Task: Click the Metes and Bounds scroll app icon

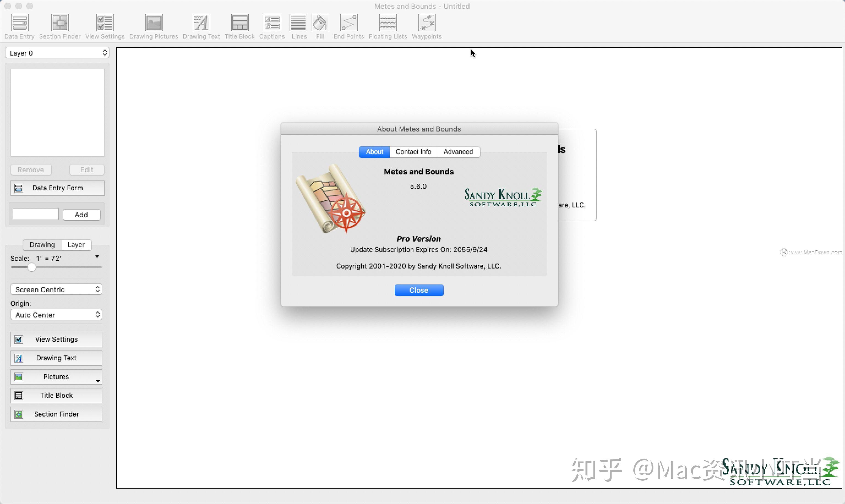Action: point(331,199)
